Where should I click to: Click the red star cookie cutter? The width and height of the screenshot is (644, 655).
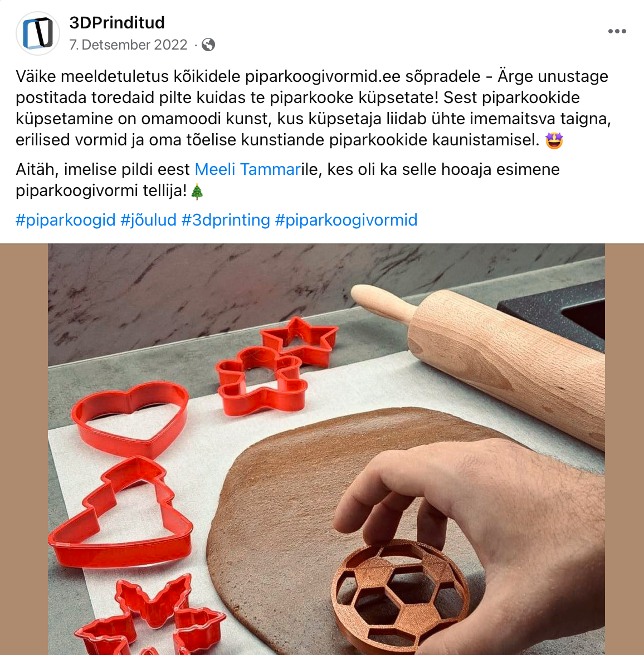tap(299, 340)
